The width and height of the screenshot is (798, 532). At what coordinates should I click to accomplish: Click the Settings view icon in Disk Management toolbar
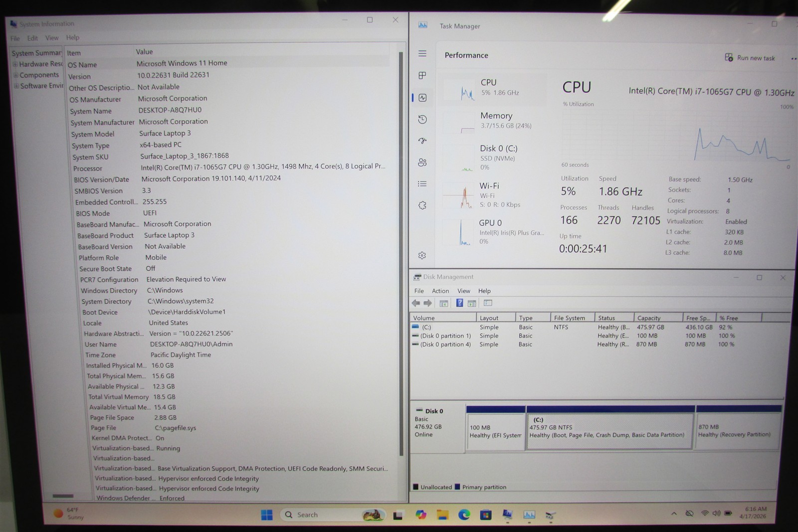pyautogui.click(x=488, y=303)
